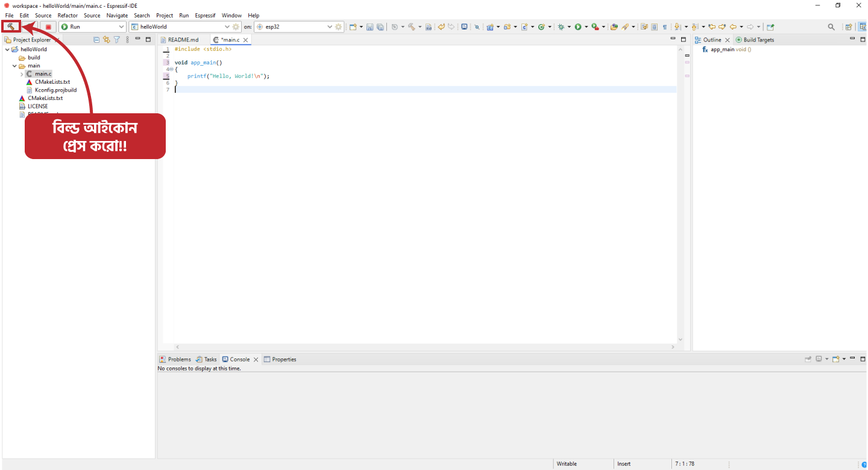Click the New file toolbar icon
The width and height of the screenshot is (868, 470).
353,27
